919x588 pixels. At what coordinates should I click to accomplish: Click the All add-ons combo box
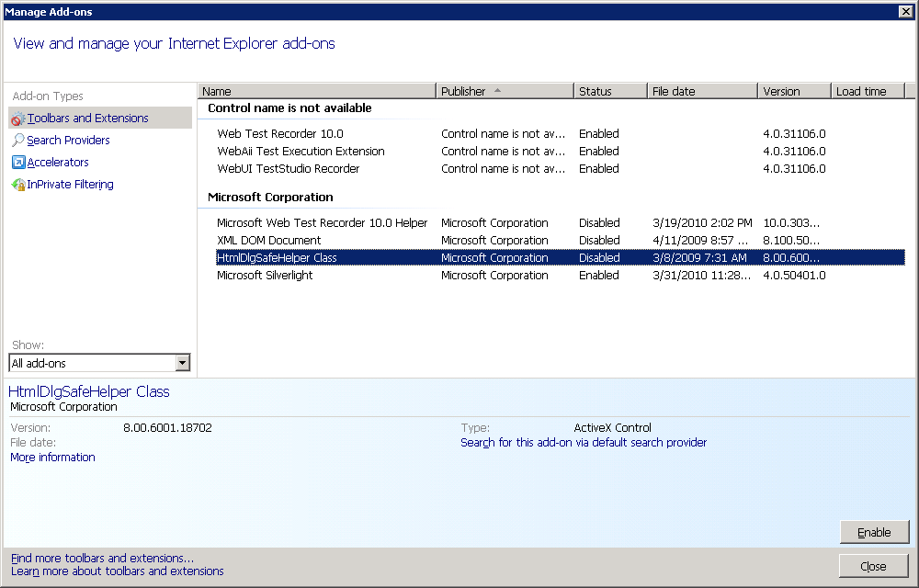(x=99, y=363)
